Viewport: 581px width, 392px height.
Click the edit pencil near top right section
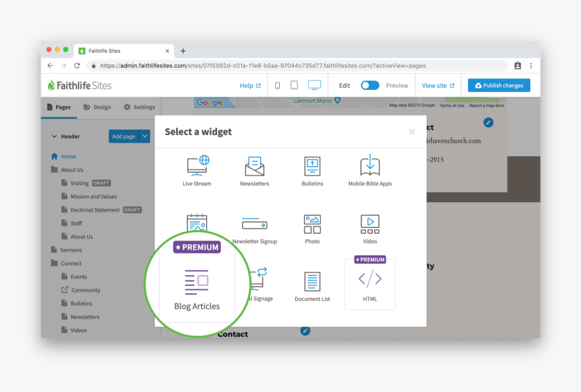click(x=488, y=122)
